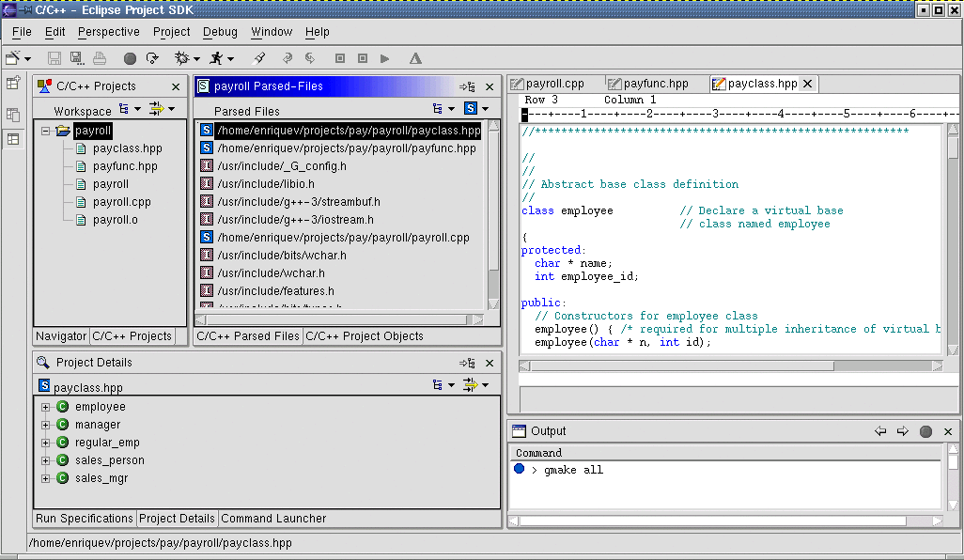Click the Parsed Files horizontal scrollbar
The image size is (964, 560).
339,320
